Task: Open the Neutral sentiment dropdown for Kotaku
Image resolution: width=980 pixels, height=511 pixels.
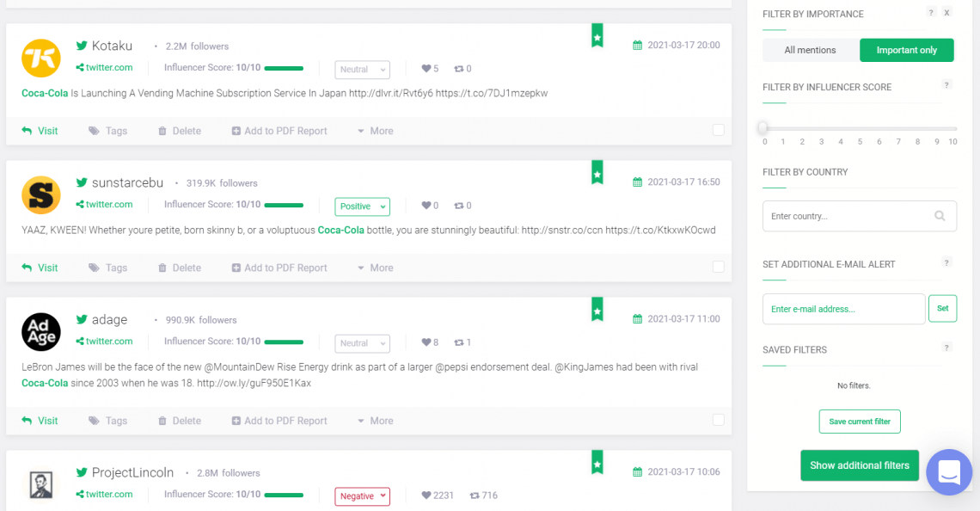Action: [363, 70]
